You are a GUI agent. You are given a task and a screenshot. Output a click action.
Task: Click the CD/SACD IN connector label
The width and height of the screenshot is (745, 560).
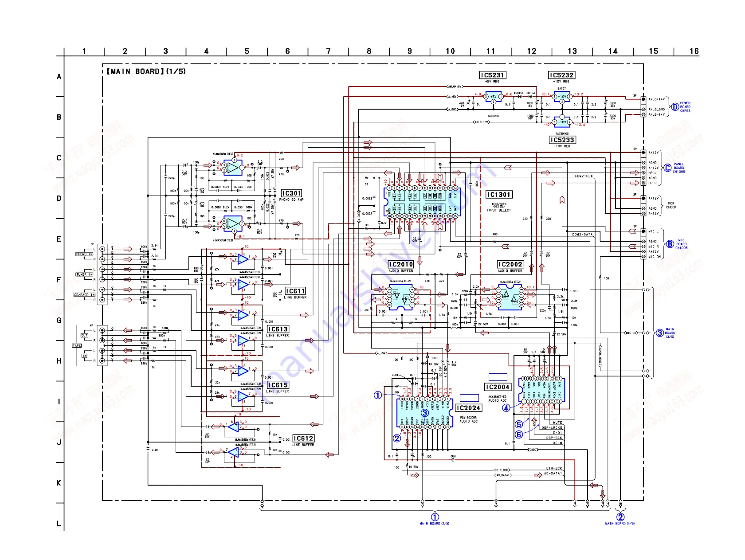(84, 295)
